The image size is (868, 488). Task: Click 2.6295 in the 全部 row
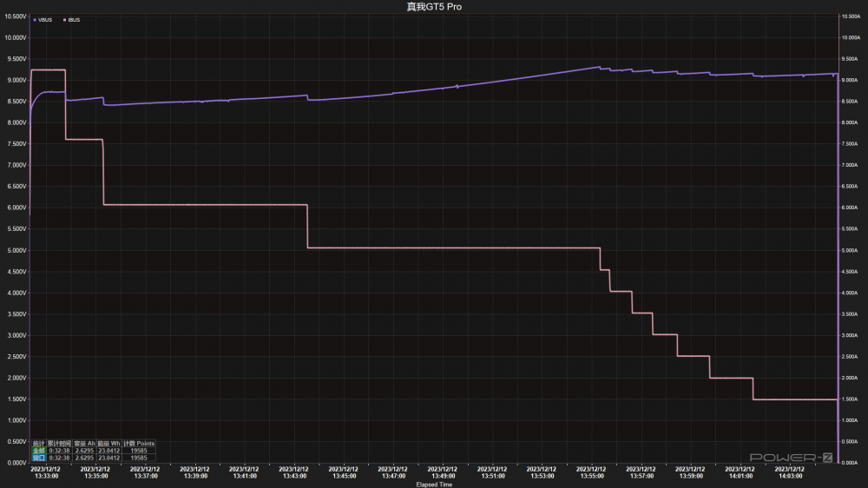[85, 451]
